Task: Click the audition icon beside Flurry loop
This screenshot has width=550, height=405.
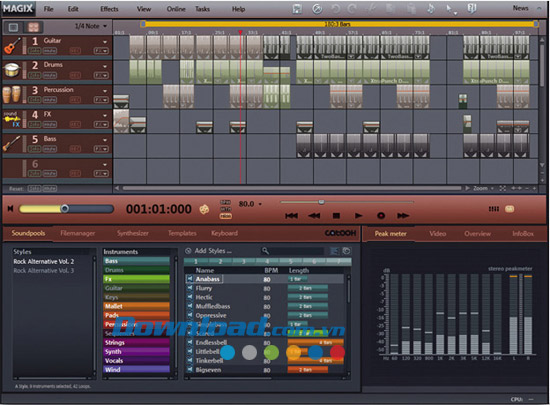Action: [x=190, y=288]
